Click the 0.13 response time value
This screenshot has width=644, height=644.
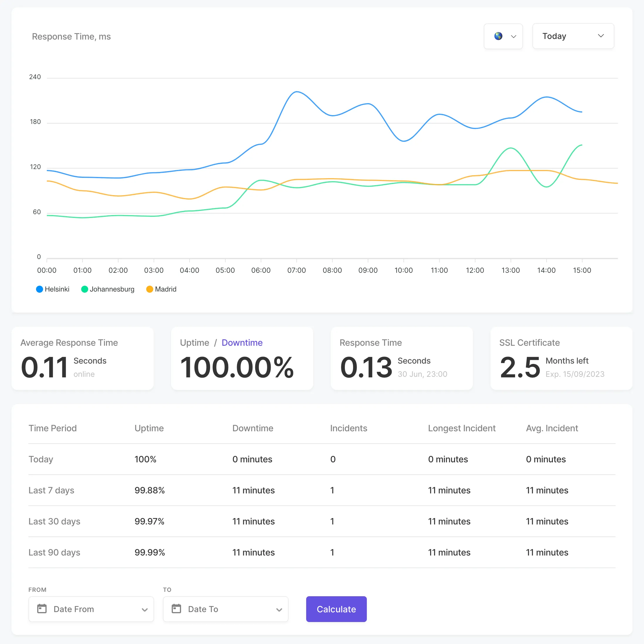pos(366,367)
